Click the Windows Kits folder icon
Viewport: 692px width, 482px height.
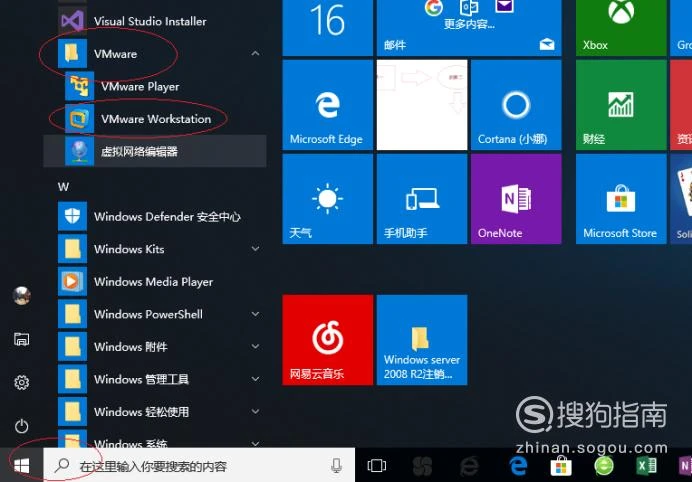click(x=72, y=249)
